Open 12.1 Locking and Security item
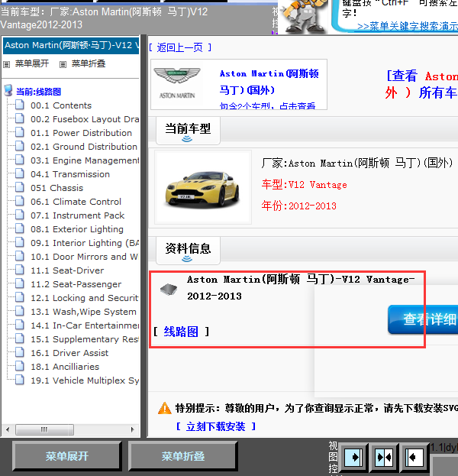This screenshot has height=476, width=458. [84, 297]
